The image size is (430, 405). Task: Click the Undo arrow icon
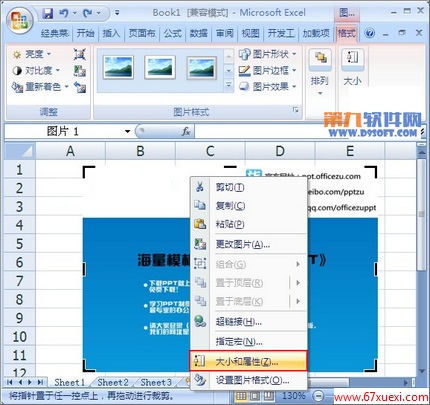[x=64, y=13]
